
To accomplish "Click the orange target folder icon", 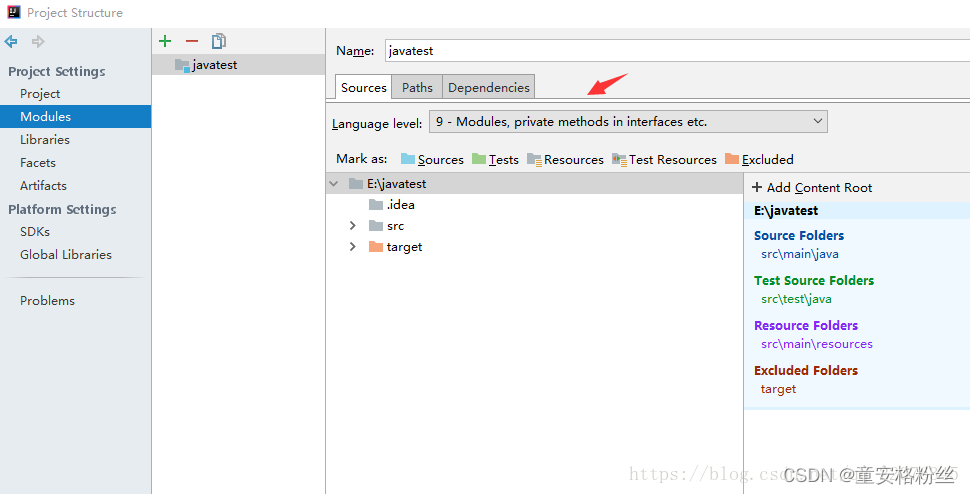I will pos(376,247).
